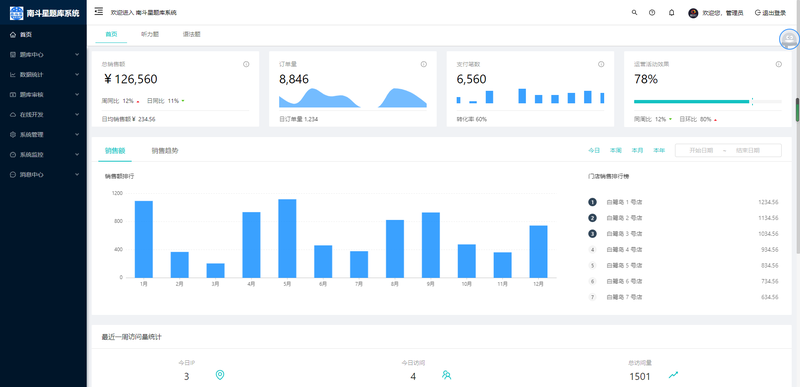Expand the 系统监控 submenu chevron
Viewport: 800px width, 387px height.
pos(77,154)
